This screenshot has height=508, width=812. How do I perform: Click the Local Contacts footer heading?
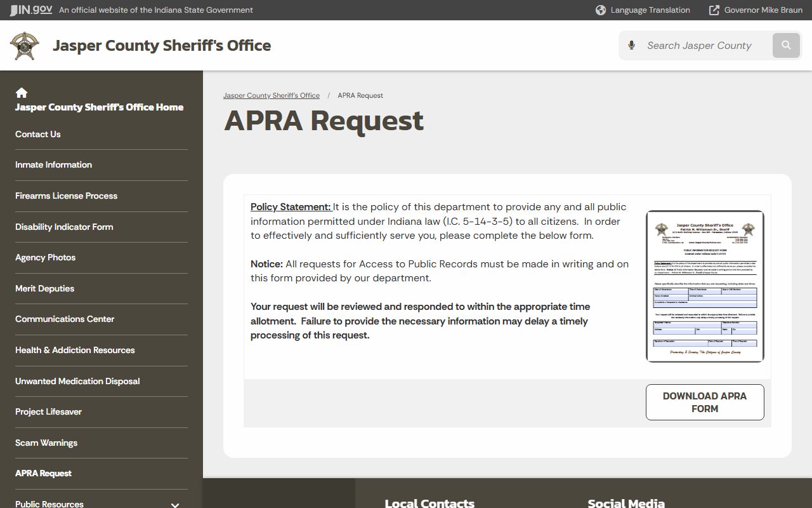pyautogui.click(x=429, y=503)
